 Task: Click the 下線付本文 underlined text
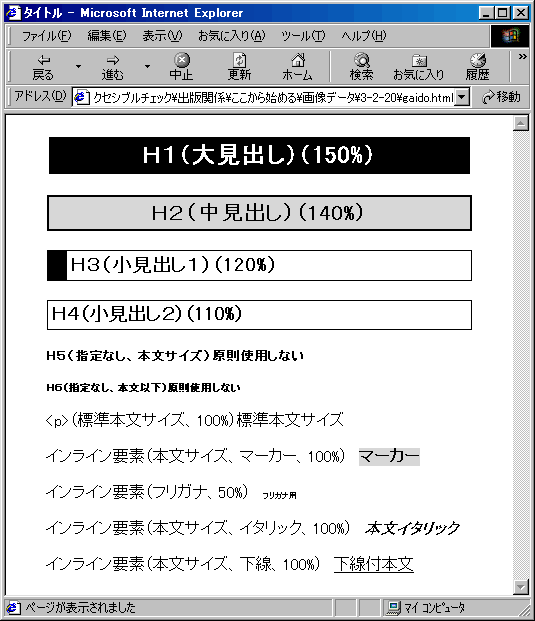[x=374, y=564]
